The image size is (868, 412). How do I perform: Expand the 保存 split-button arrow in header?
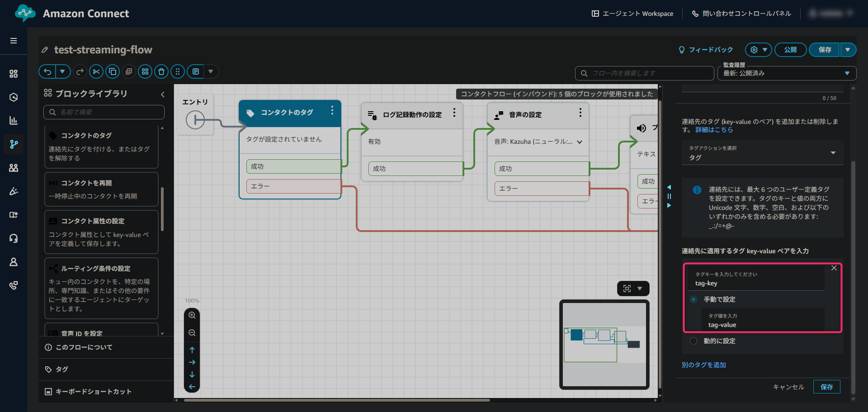point(848,50)
